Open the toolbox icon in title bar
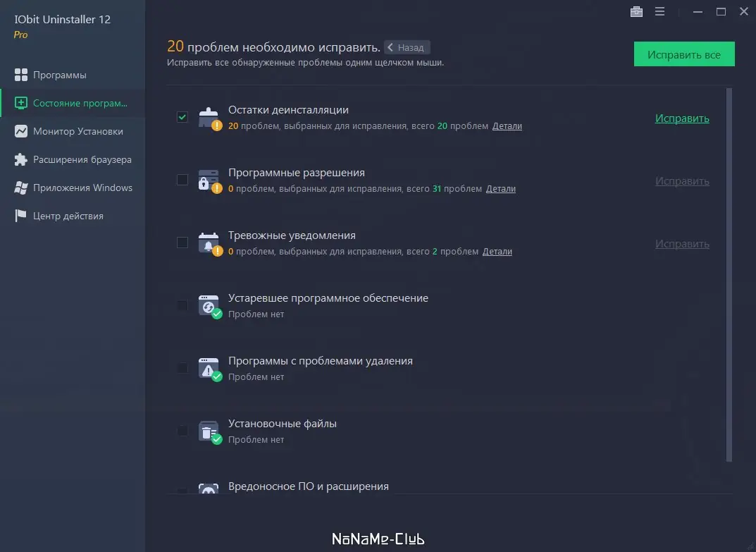The image size is (756, 552). click(x=636, y=11)
